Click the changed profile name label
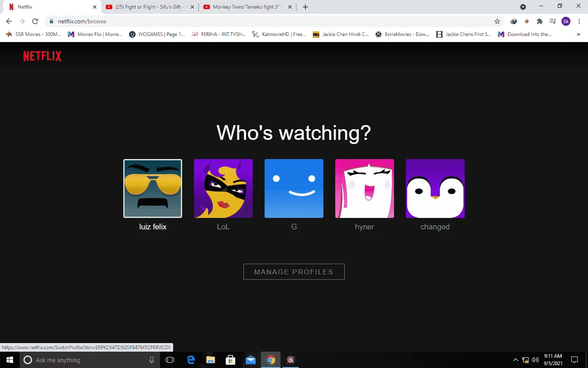The width and height of the screenshot is (588, 368). point(435,227)
